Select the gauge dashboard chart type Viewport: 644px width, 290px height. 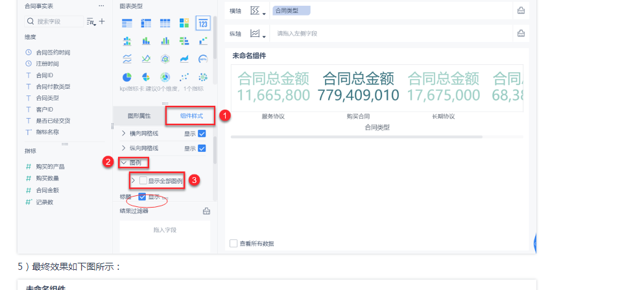(x=203, y=59)
